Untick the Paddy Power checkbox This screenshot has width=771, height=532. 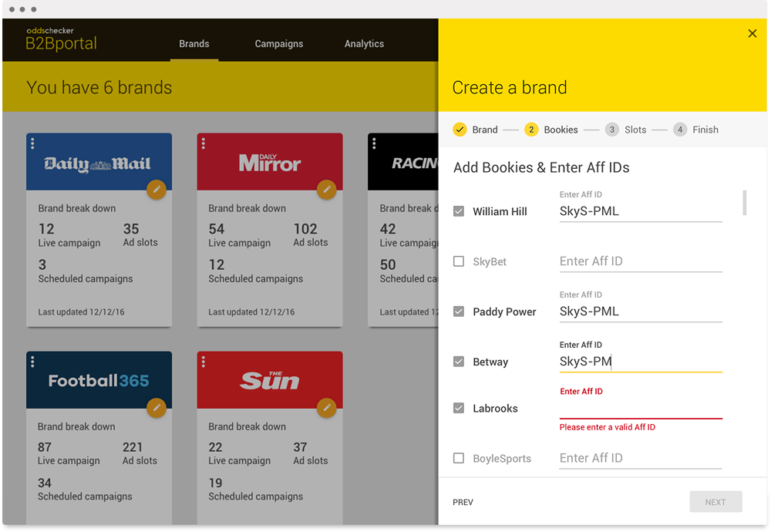(458, 311)
